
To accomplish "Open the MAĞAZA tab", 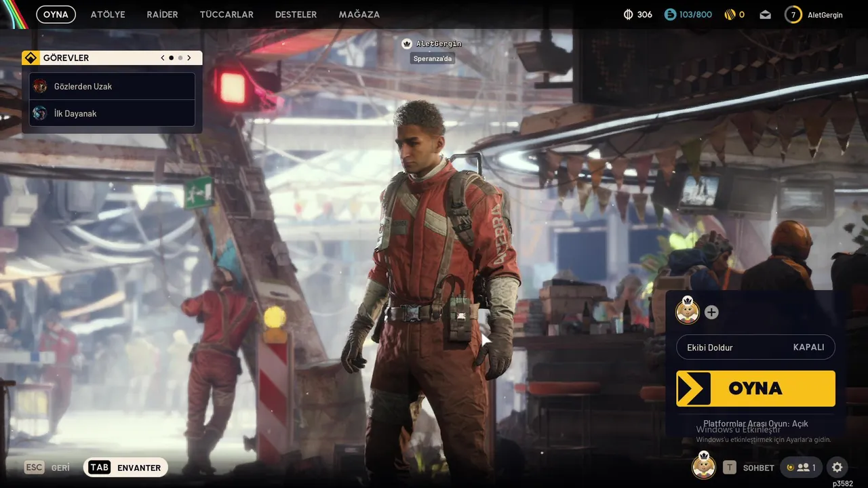I will coord(359,14).
